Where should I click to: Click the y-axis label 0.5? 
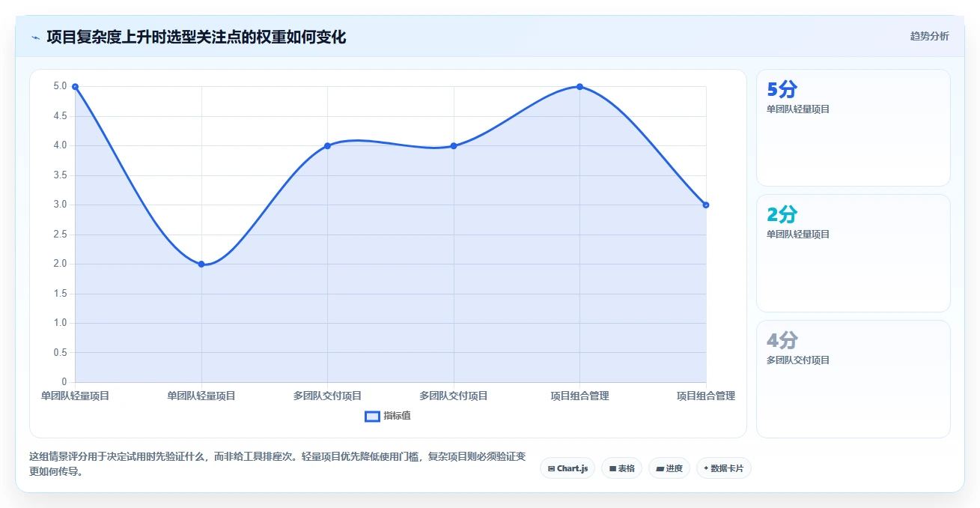pos(60,353)
